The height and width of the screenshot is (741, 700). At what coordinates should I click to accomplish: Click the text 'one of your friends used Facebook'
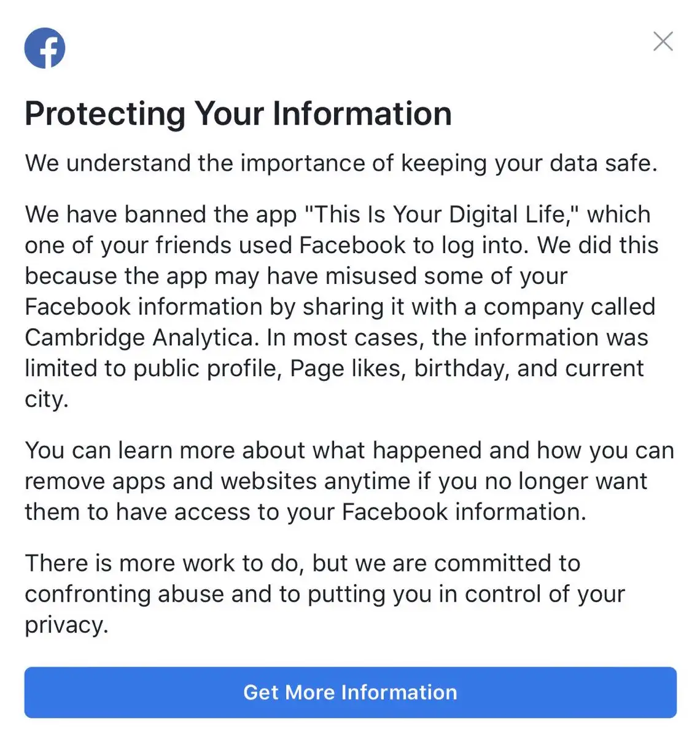click(x=215, y=245)
